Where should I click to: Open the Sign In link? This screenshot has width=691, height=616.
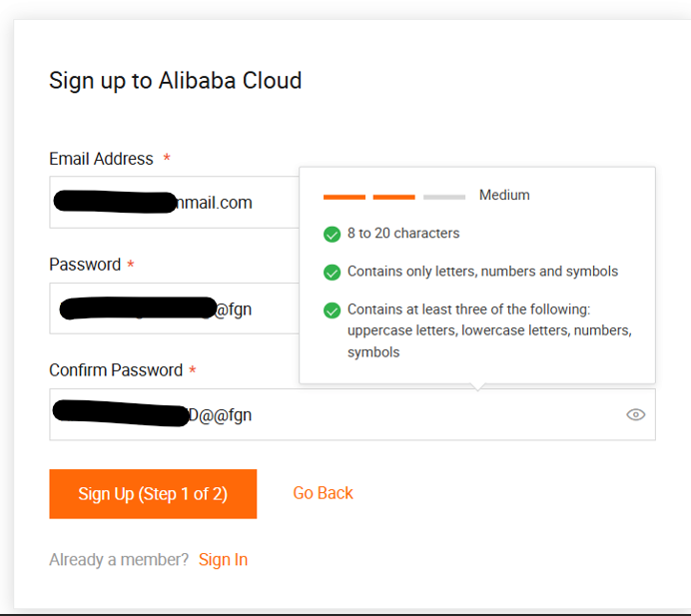pyautogui.click(x=223, y=560)
